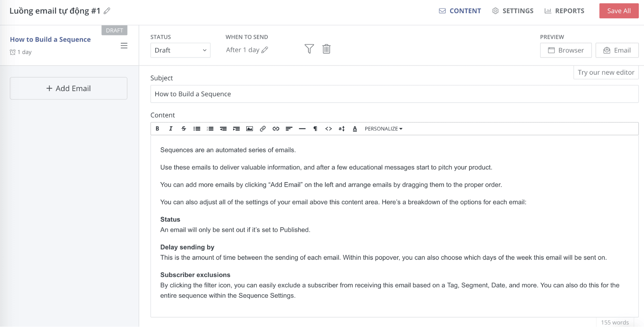
Task: Click the Subscriber exclusions heading
Action: pos(195,275)
